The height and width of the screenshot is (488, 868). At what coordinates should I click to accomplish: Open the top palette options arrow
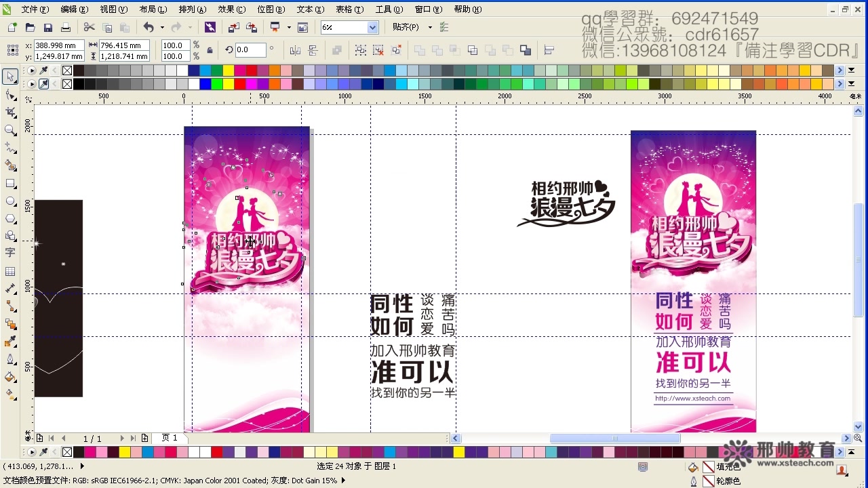[31, 70]
